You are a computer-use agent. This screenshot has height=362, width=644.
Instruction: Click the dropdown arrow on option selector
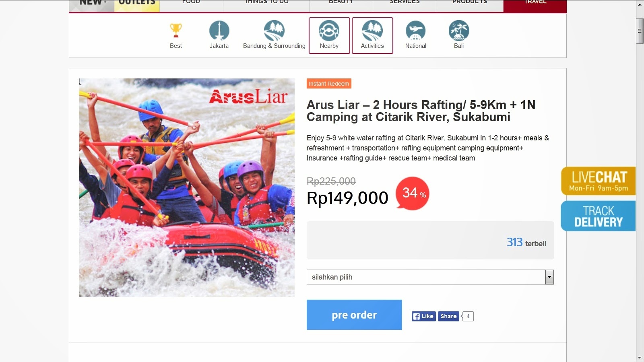coord(549,277)
